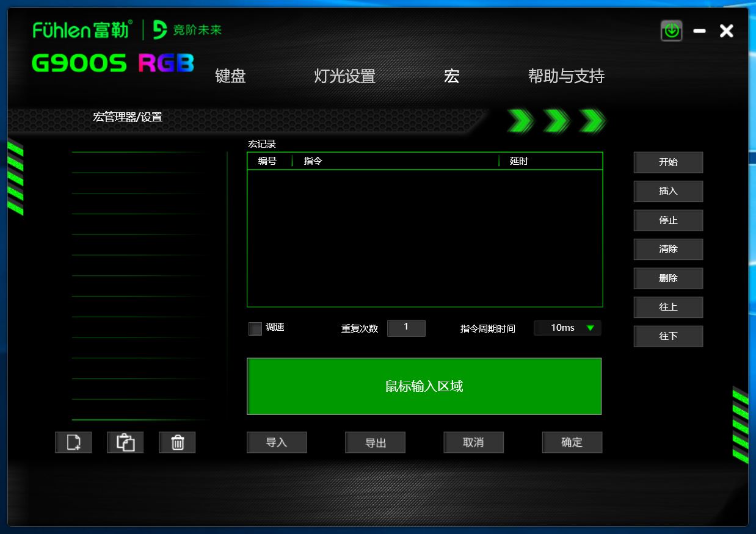Image resolution: width=756 pixels, height=534 pixels.
Task: Start macro recording with 开始 button
Action: coord(668,162)
